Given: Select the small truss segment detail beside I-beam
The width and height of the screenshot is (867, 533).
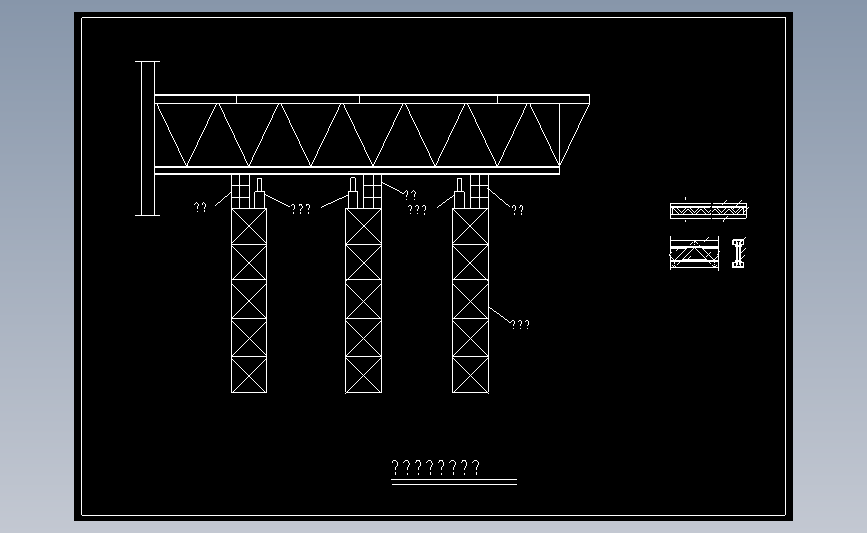Looking at the screenshot, I should pyautogui.click(x=694, y=253).
